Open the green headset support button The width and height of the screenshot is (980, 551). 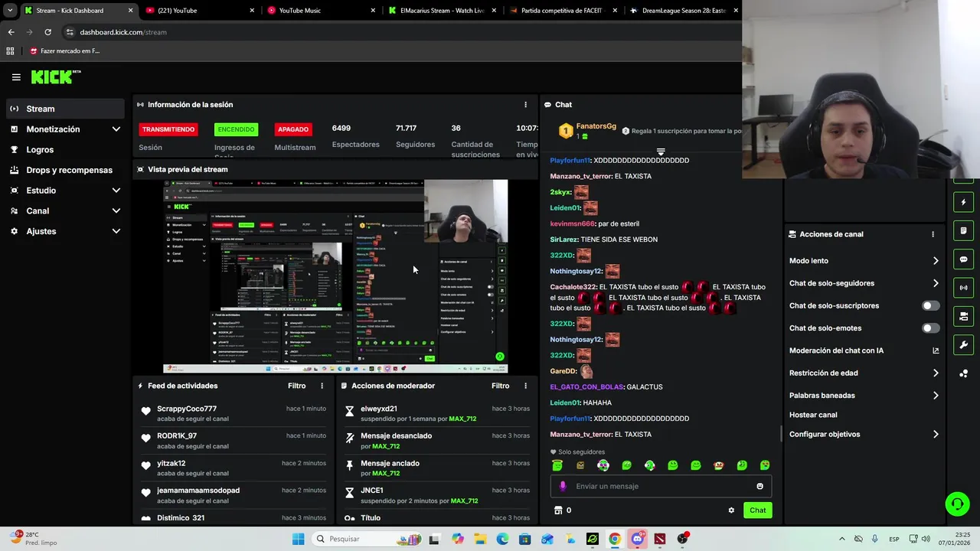[x=957, y=504]
